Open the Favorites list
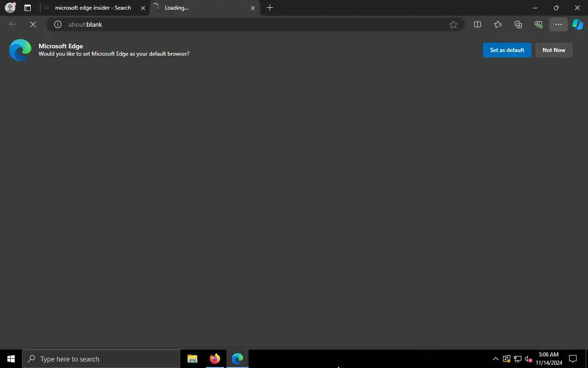Screen dimensions: 588x368 tap(498, 24)
